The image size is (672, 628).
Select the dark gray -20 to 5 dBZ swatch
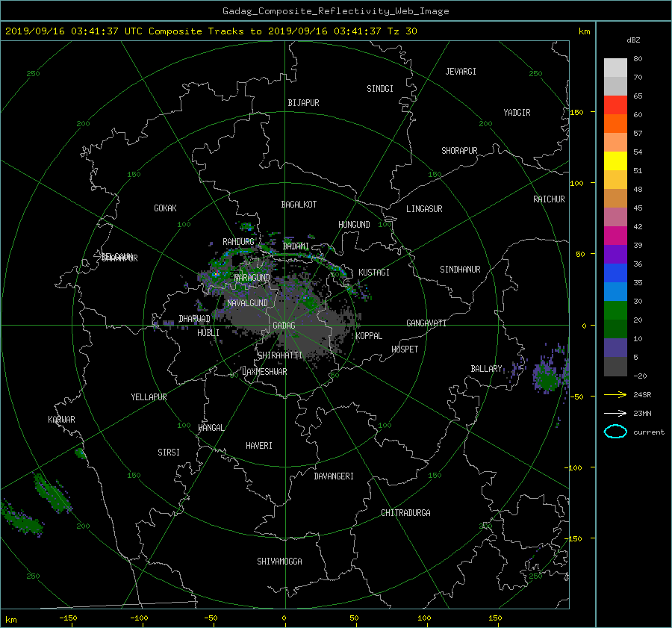(x=615, y=366)
